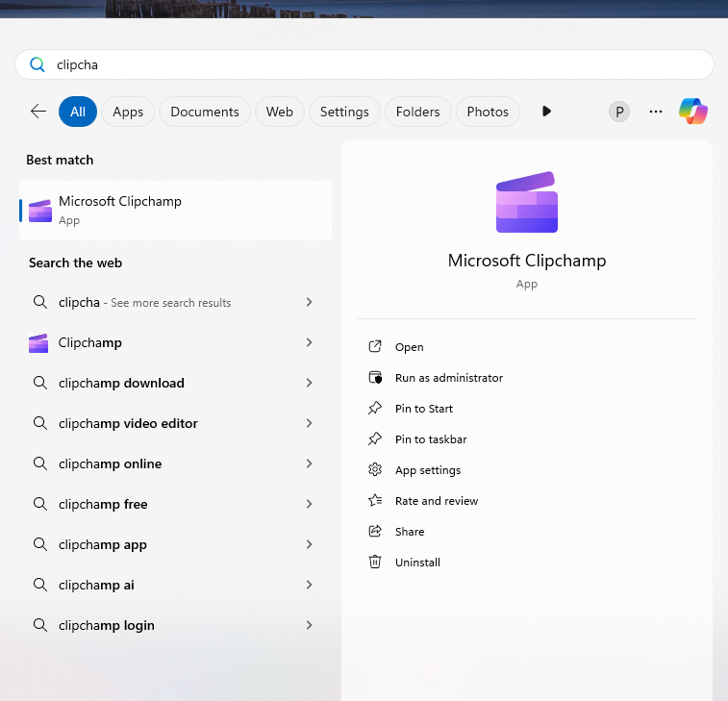Click the back arrow icon
Viewport: 728px width, 701px height.
pos(38,112)
